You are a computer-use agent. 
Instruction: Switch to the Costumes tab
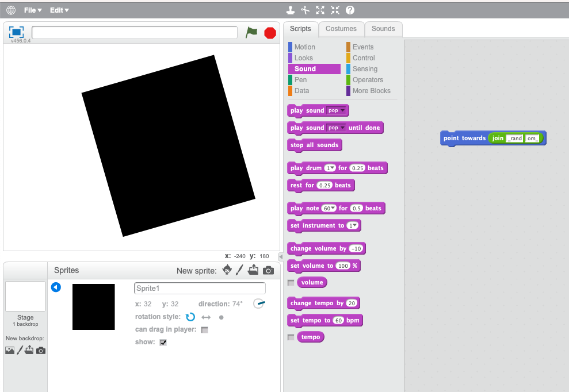click(341, 29)
